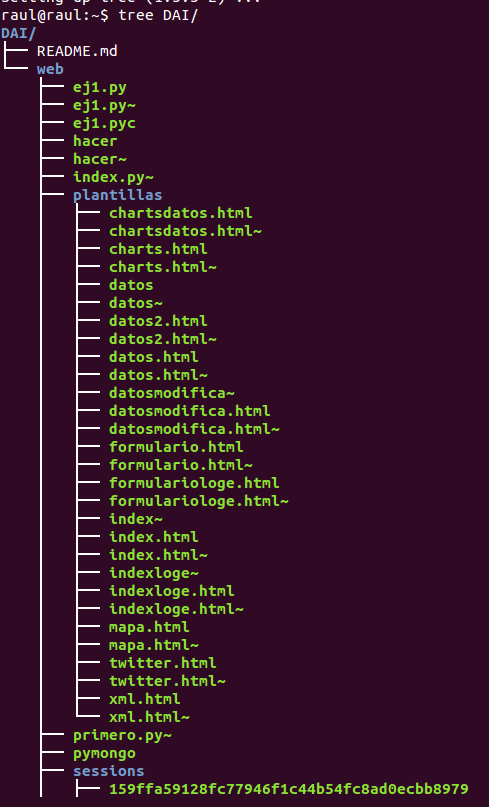Screen dimensions: 489x807
Task: Click datosmodifica.html file name
Action: tap(189, 411)
